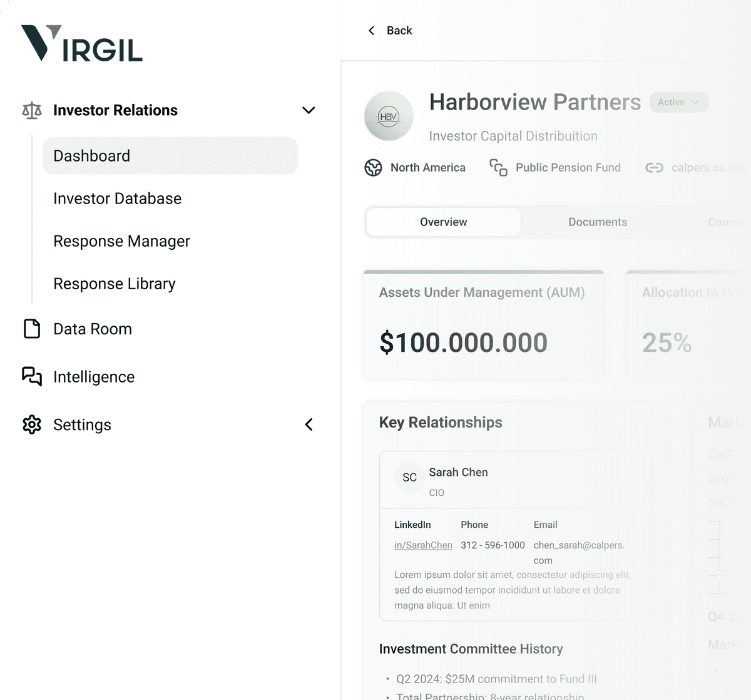Click the Intelligence chat bubbles icon
This screenshot has height=700, width=751.
(x=32, y=376)
